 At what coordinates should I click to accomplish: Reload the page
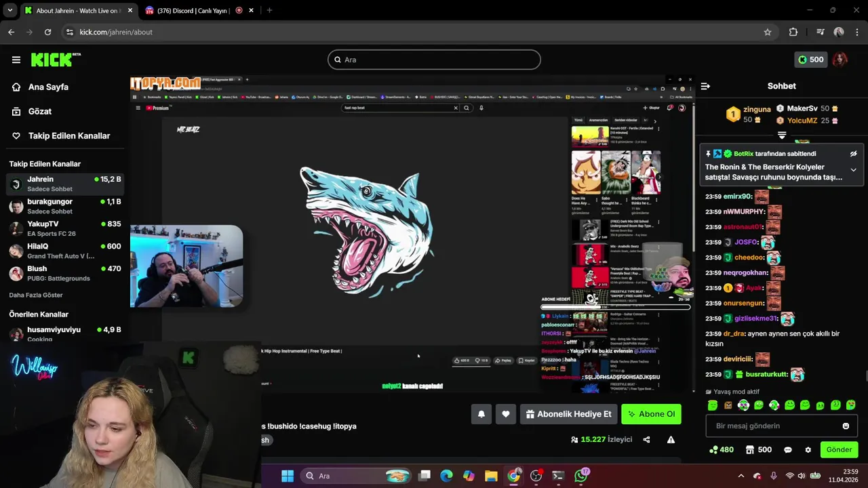(47, 32)
